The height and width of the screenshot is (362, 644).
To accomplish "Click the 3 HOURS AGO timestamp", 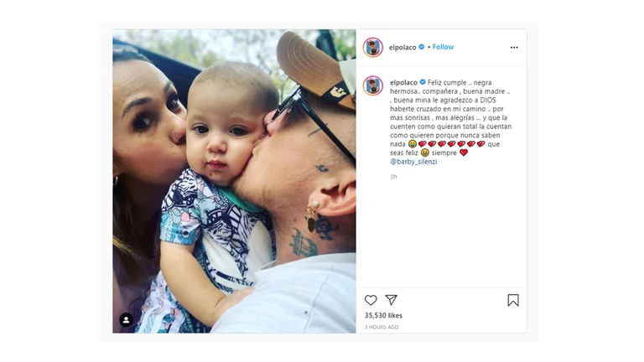I will 382,327.
